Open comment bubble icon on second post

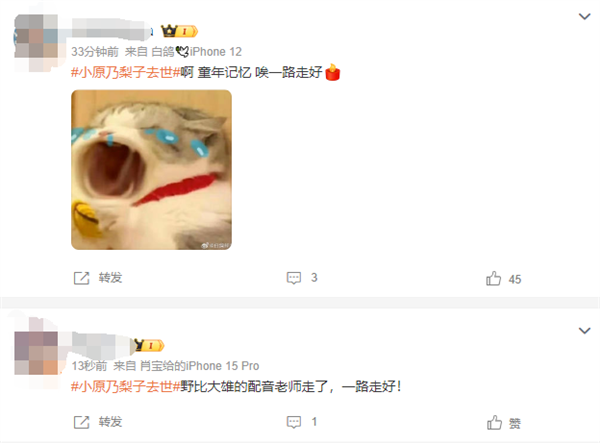[294, 422]
